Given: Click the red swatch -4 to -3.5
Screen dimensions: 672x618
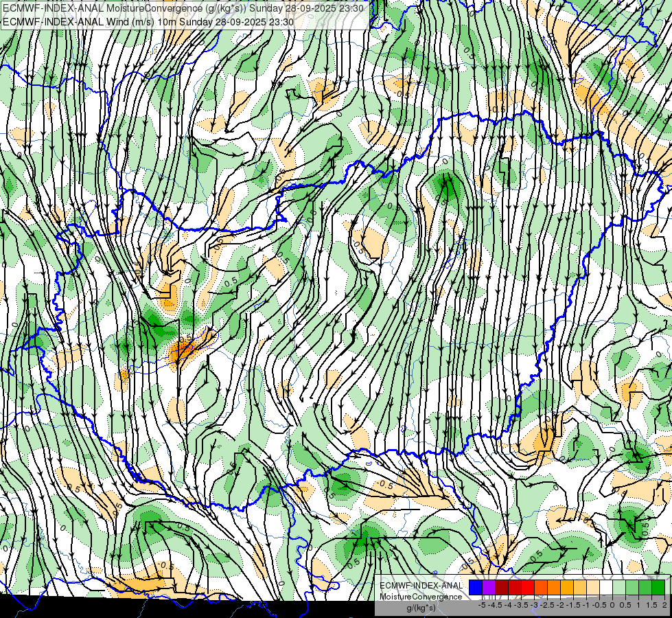Looking at the screenshot, I should tap(515, 588).
